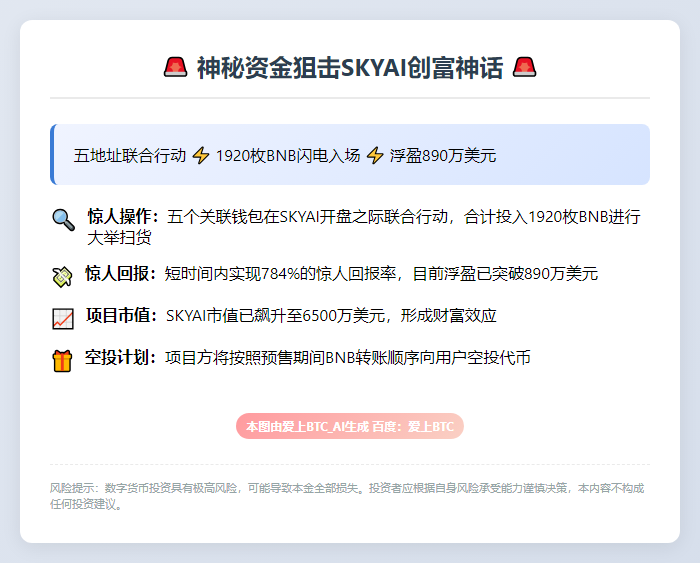Tap the gift box icon beside 空投计划
700x563 pixels.
63,360
